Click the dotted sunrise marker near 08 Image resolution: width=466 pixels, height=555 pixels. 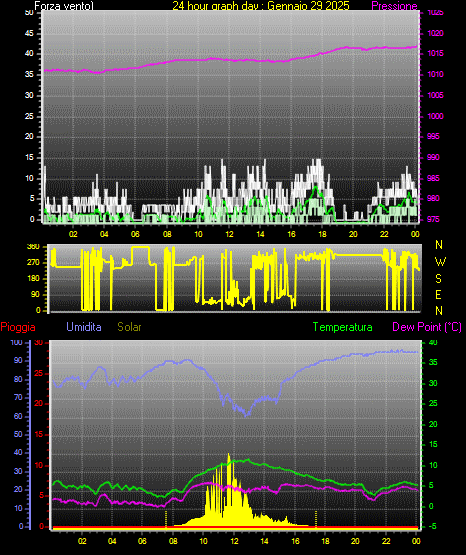point(166,519)
